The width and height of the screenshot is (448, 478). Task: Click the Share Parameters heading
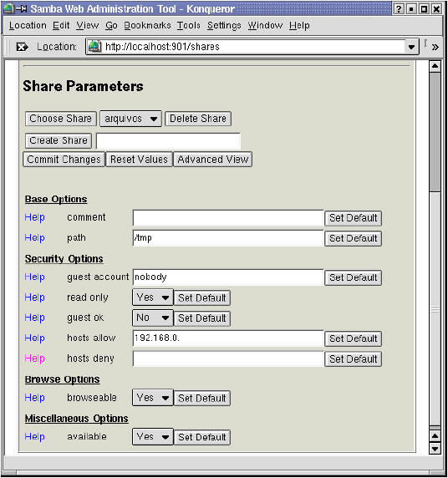83,86
